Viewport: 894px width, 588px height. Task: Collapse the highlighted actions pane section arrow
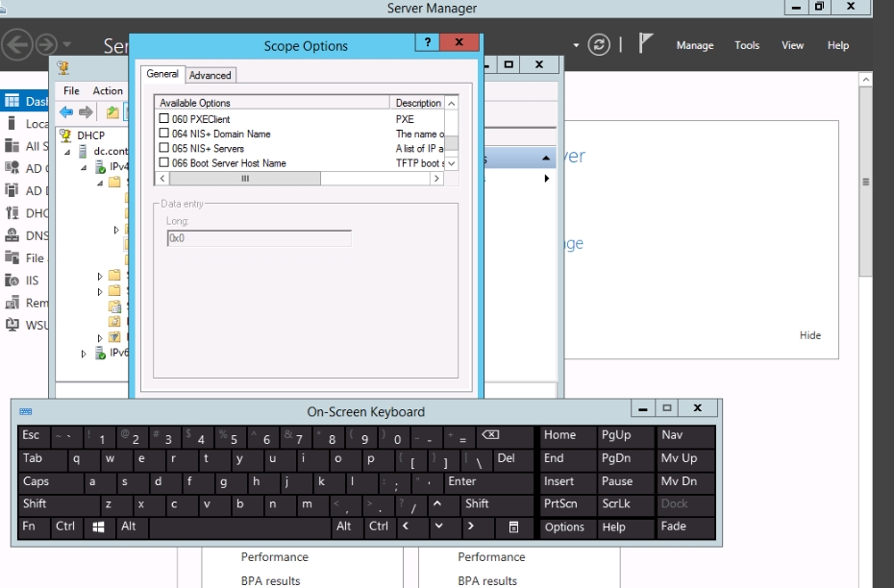[x=546, y=158]
